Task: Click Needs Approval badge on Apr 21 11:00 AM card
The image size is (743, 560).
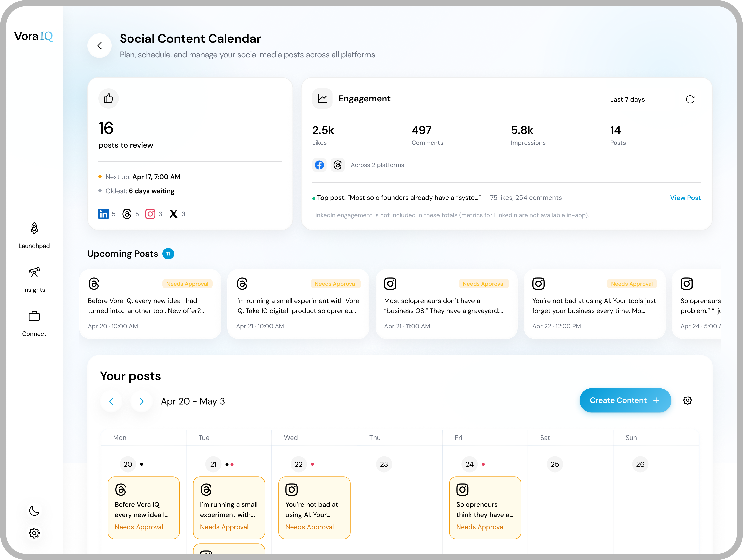Action: point(484,284)
